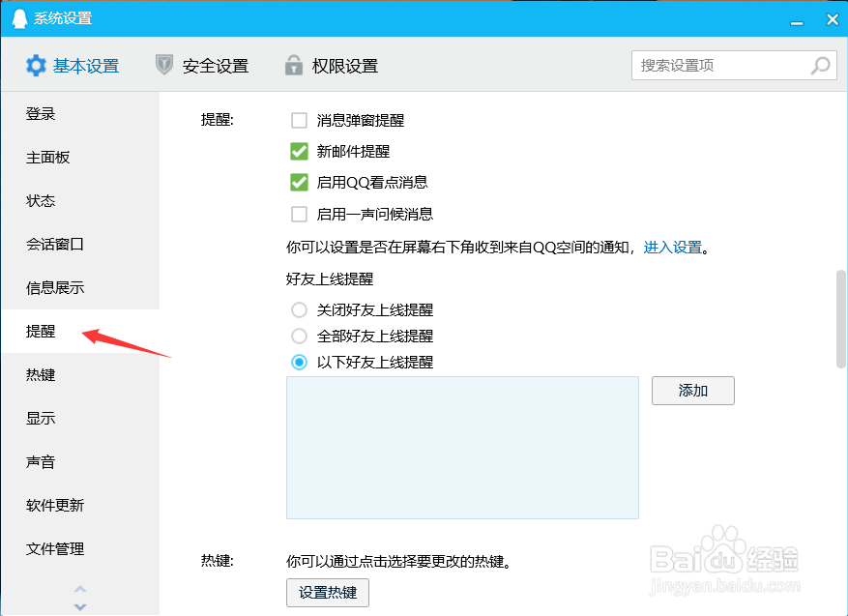Screen dimensions: 848x616
Task: Enable 消息弹窗提醒 checkbox
Action: pyautogui.click(x=299, y=120)
